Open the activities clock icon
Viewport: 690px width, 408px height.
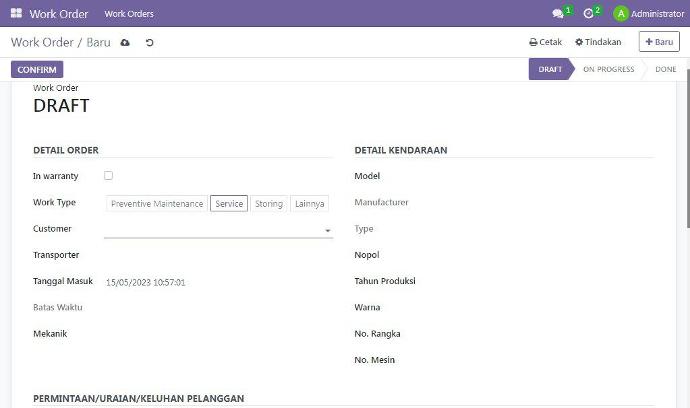coord(589,14)
